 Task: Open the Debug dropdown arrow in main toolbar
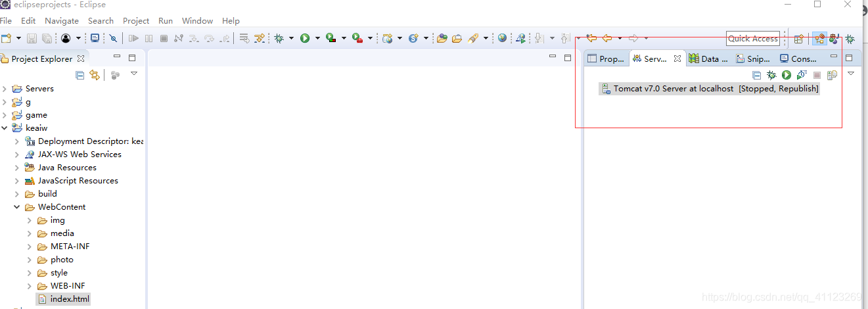291,38
